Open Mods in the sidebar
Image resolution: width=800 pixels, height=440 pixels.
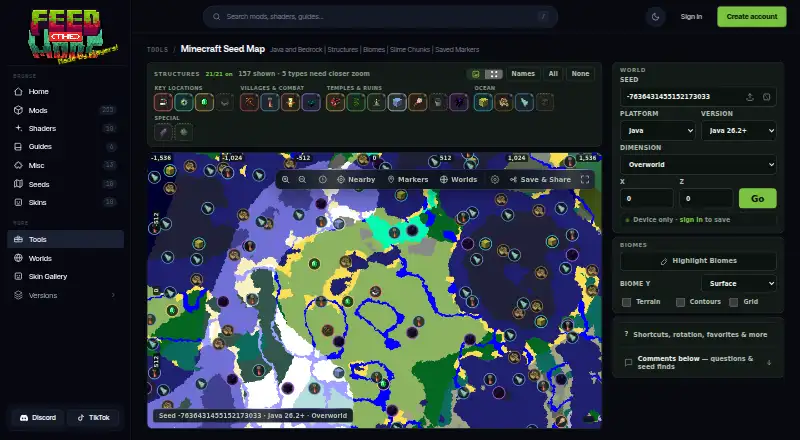pyautogui.click(x=65, y=110)
